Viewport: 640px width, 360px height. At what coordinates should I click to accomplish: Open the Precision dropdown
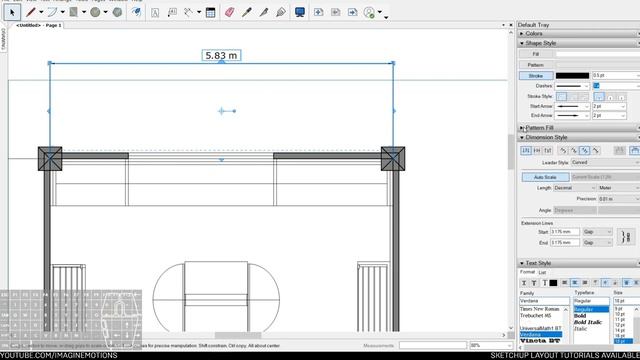coord(618,199)
